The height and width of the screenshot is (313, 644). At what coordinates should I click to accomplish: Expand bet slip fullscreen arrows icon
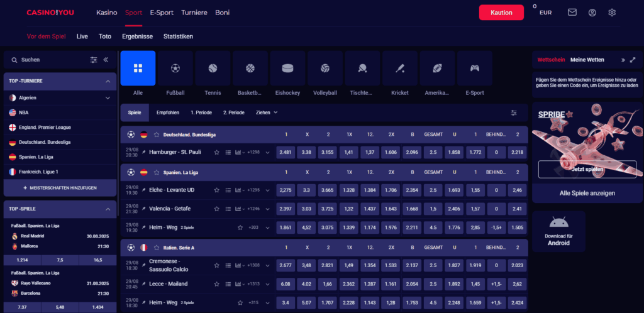[x=633, y=60]
